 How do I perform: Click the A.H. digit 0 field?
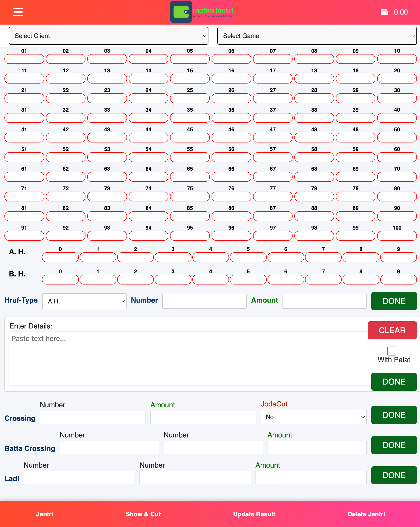tap(60, 257)
